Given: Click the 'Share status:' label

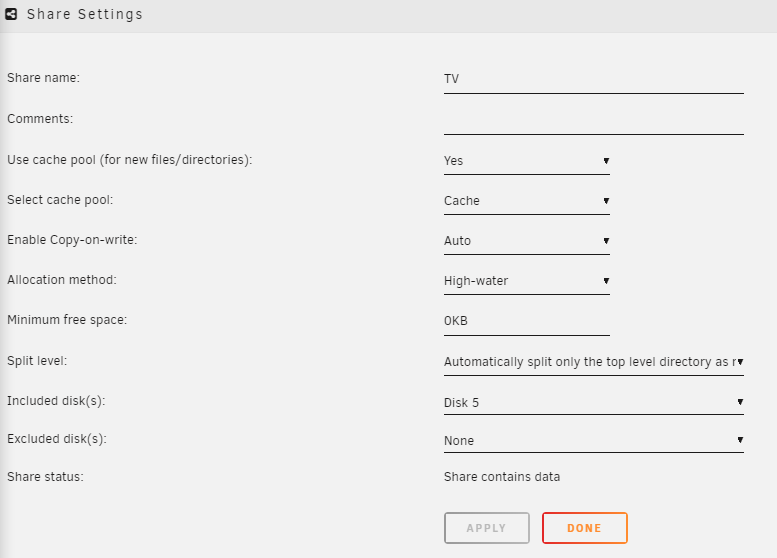Looking at the screenshot, I should [x=46, y=477].
